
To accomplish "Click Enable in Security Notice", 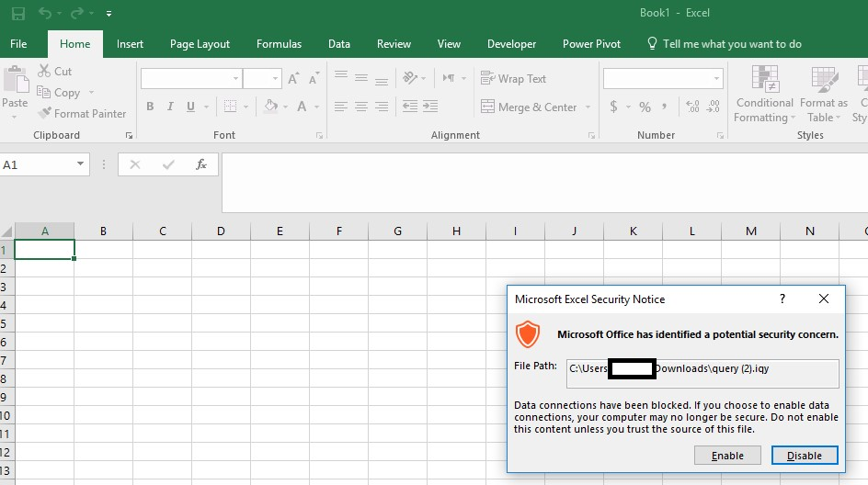I will (727, 455).
